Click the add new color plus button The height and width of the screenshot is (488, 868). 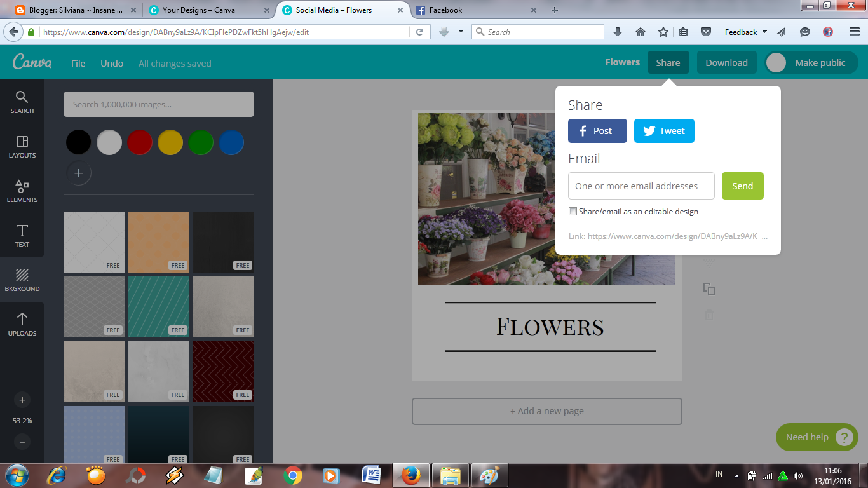(78, 173)
